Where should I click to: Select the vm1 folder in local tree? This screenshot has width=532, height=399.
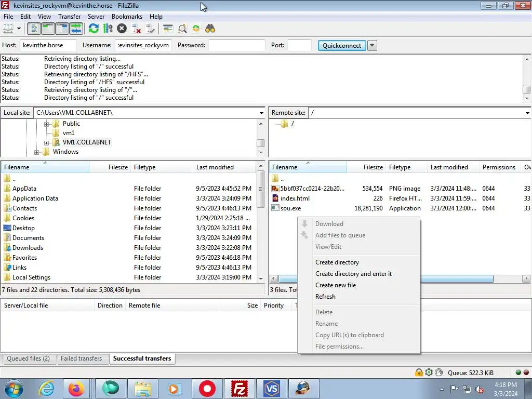(x=68, y=133)
